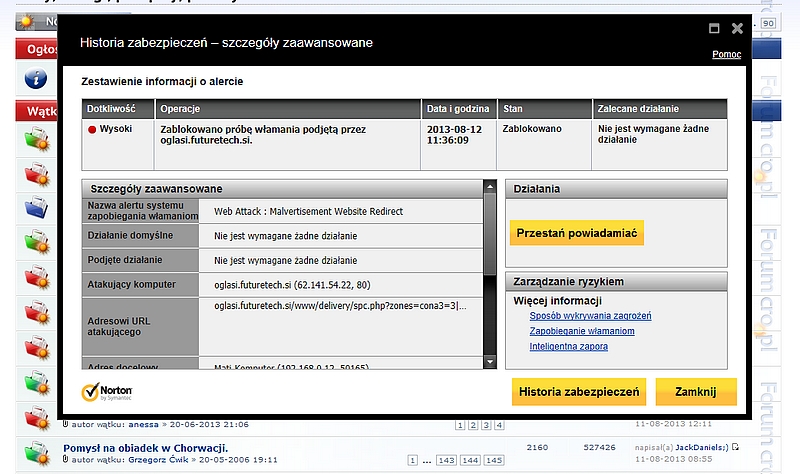Click the thread icon next to Pomysł na obiadek

click(35, 452)
